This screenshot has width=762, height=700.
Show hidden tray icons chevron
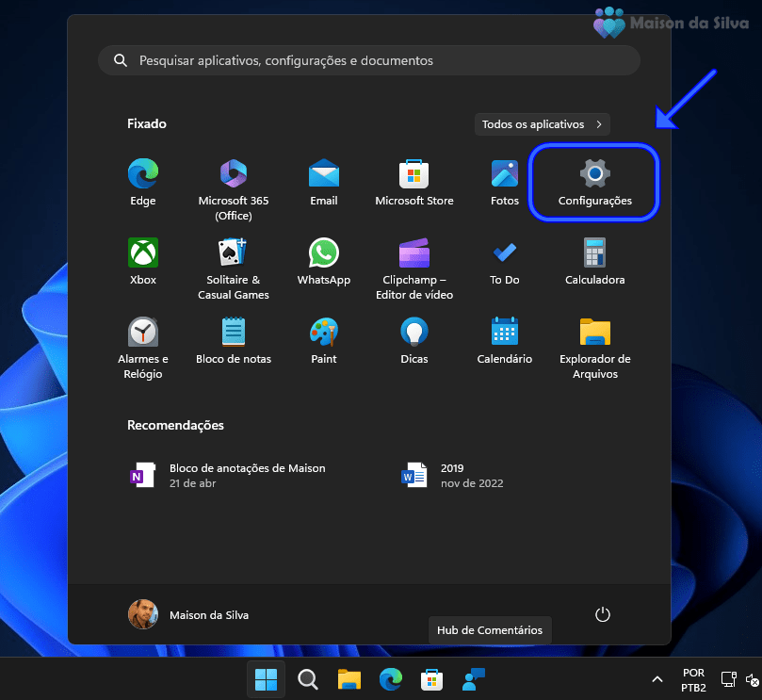point(657,679)
